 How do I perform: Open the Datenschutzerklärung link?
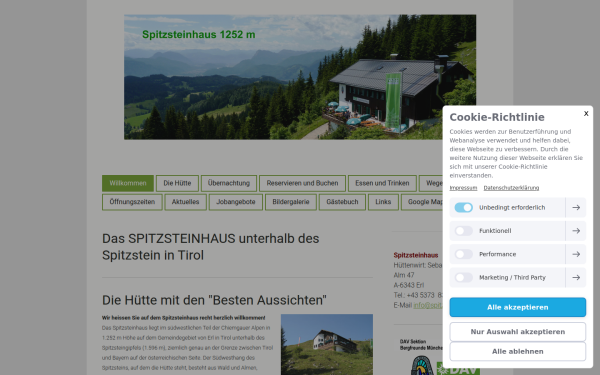tap(511, 188)
